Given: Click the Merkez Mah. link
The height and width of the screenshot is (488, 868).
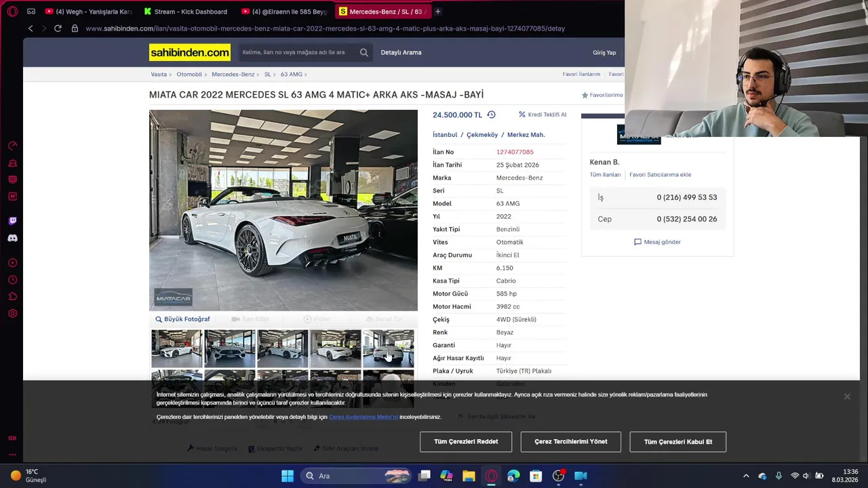Looking at the screenshot, I should pos(526,134).
